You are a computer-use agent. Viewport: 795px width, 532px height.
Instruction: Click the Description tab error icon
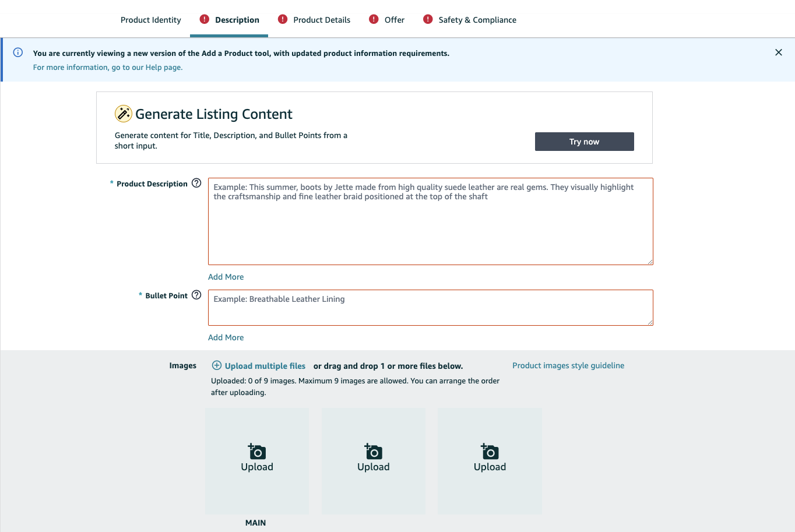[x=204, y=19]
